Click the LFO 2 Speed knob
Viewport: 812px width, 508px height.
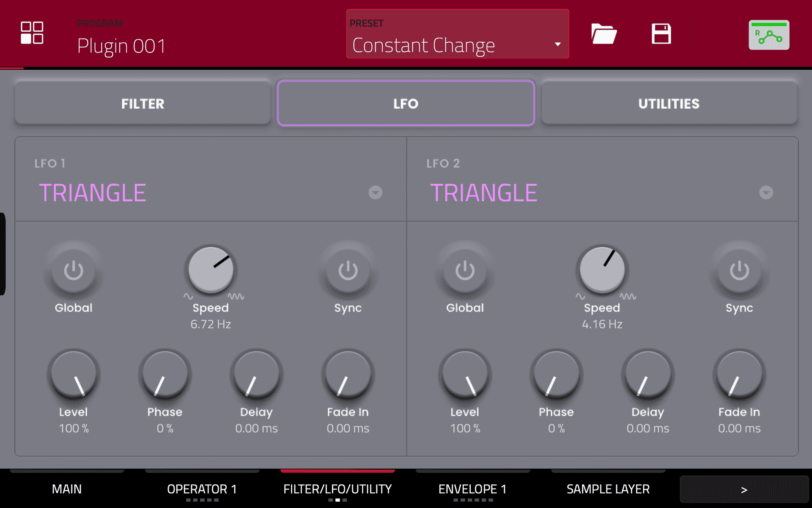[x=602, y=270]
